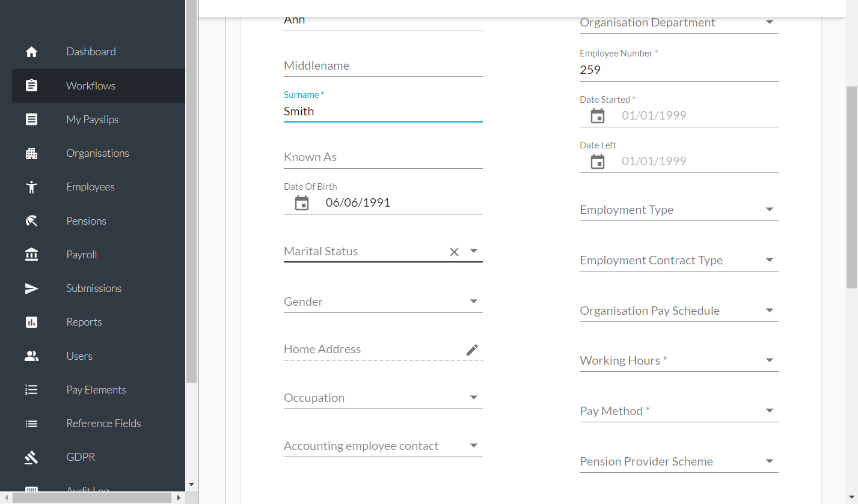858x504 pixels.
Task: Click the Surname field containing Smith
Action: point(383,111)
